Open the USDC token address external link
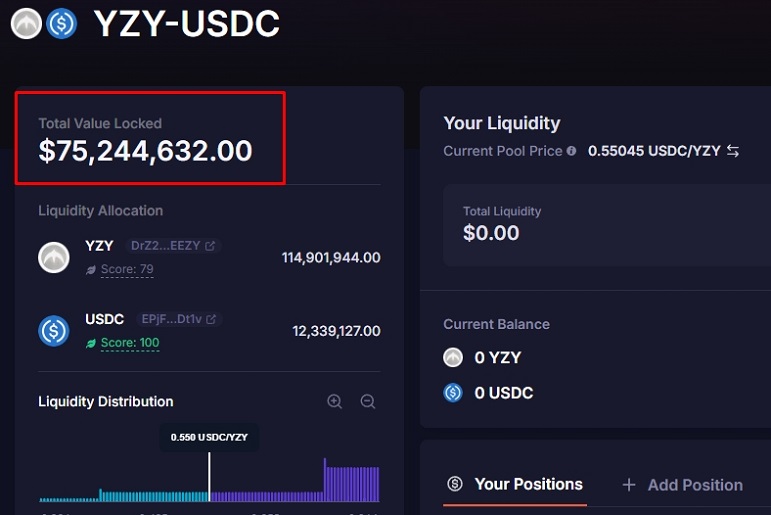This screenshot has width=771, height=515. click(x=211, y=319)
